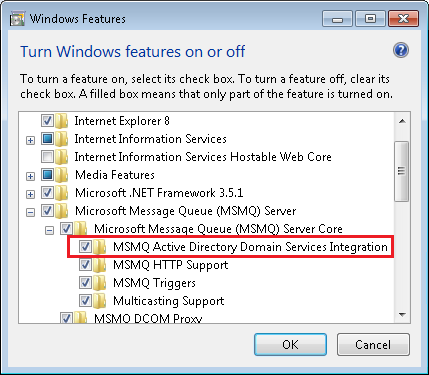
Task: Expand the Internet Information Services node
Action: click(x=30, y=140)
